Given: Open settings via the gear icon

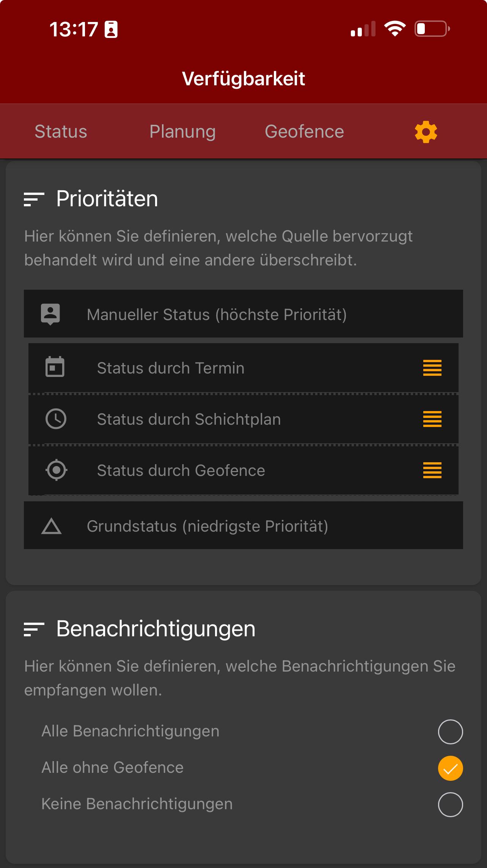Looking at the screenshot, I should pyautogui.click(x=426, y=132).
